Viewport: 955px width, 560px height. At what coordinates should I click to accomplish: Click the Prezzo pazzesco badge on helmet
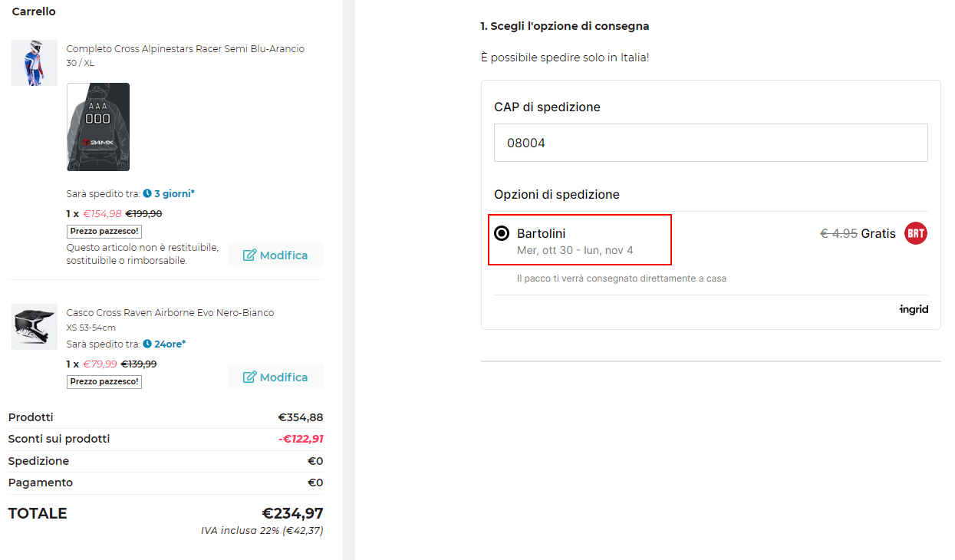tap(104, 381)
